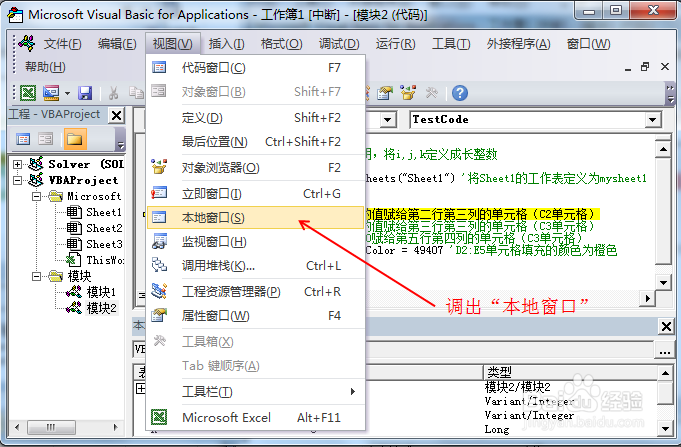Viewport: 681px width, 447px height.
Task: Switch to Microsoft Excel via menu entry
Action: click(x=255, y=417)
